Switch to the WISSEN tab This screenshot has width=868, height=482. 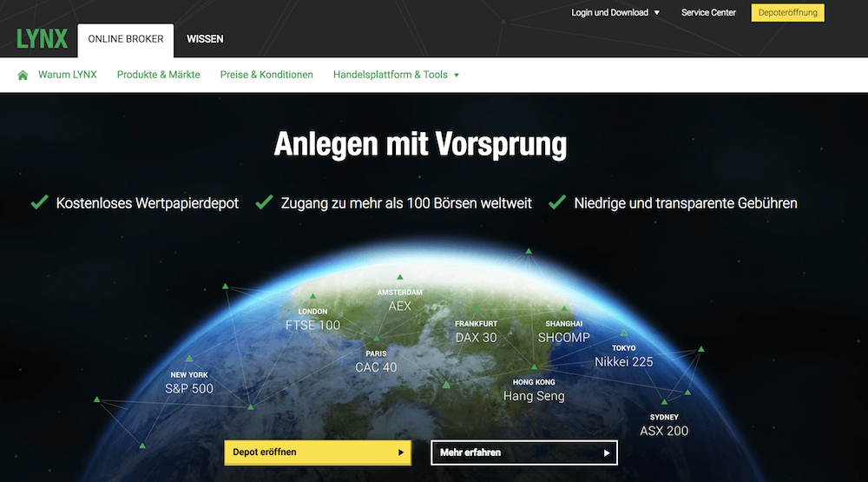(205, 39)
